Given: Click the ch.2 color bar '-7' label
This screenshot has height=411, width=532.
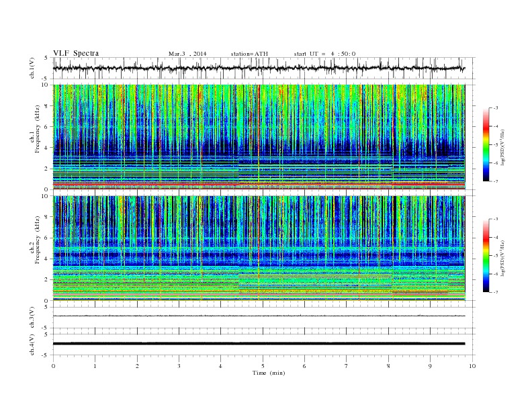Looking at the screenshot, I should pyautogui.click(x=496, y=292).
